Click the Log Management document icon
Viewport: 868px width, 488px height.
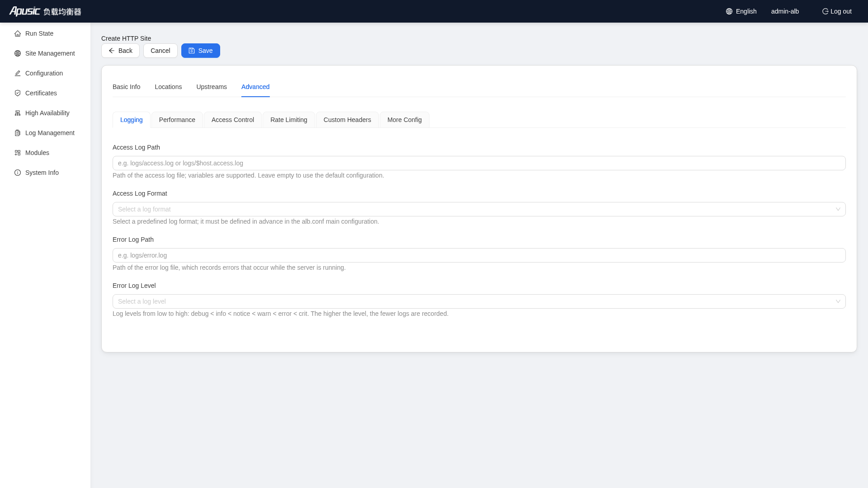(x=18, y=133)
